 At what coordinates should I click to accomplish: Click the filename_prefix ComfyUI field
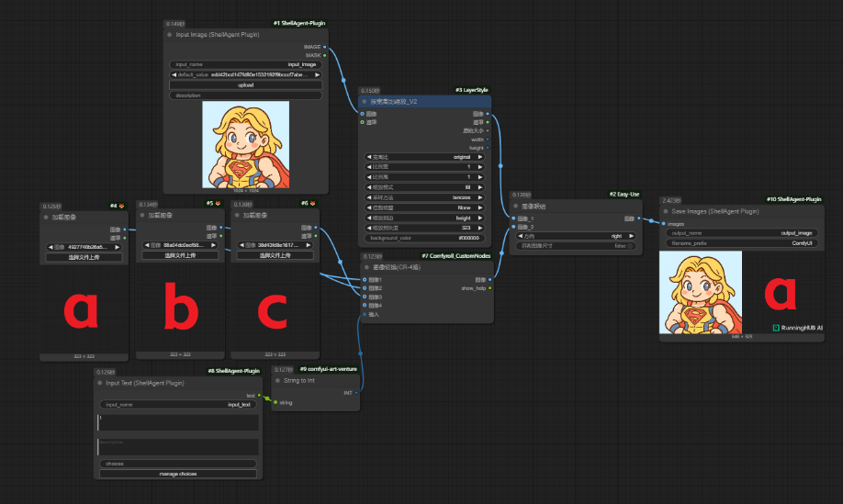pyautogui.click(x=742, y=243)
